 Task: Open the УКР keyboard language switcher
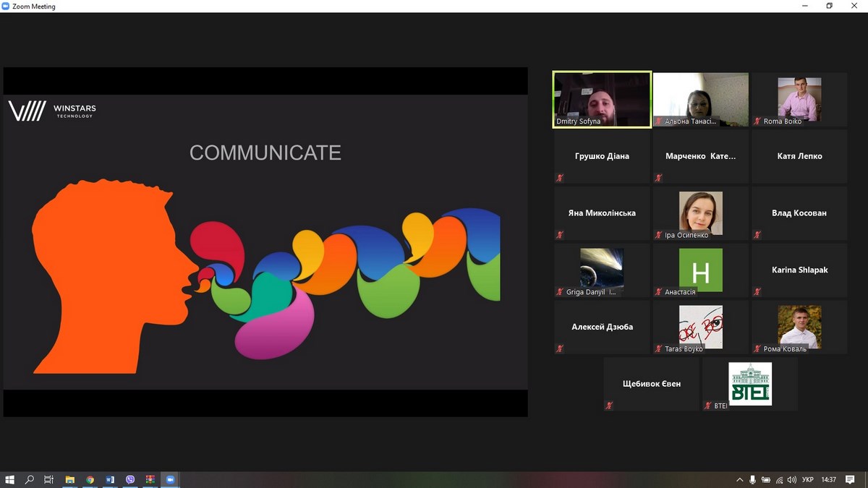808,479
